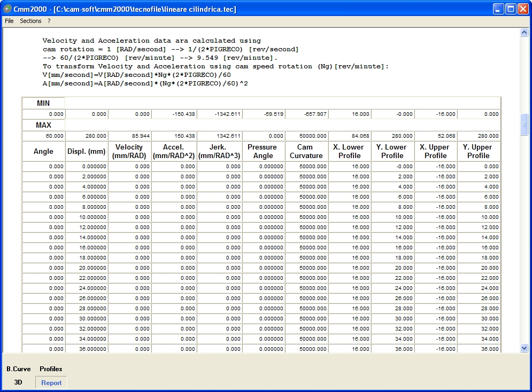Screen dimensions: 532x392
Task: Click the min curvature value -657.907
Action: pyautogui.click(x=307, y=114)
